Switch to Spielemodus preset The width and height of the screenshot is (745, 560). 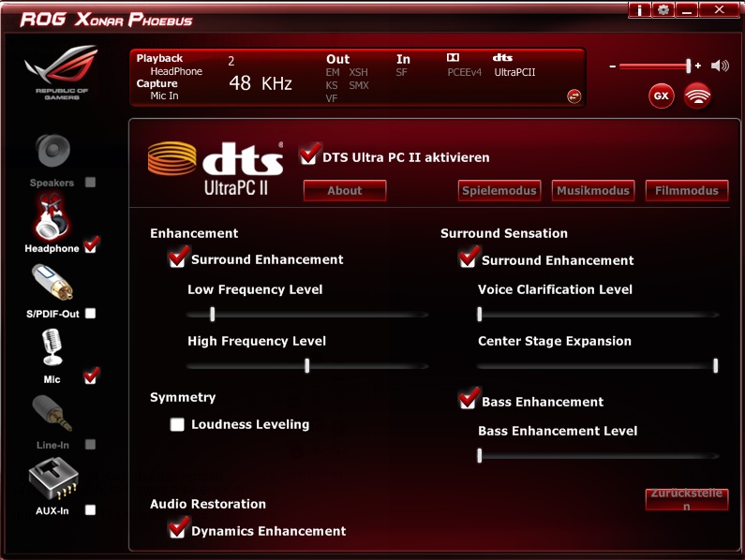pyautogui.click(x=499, y=190)
